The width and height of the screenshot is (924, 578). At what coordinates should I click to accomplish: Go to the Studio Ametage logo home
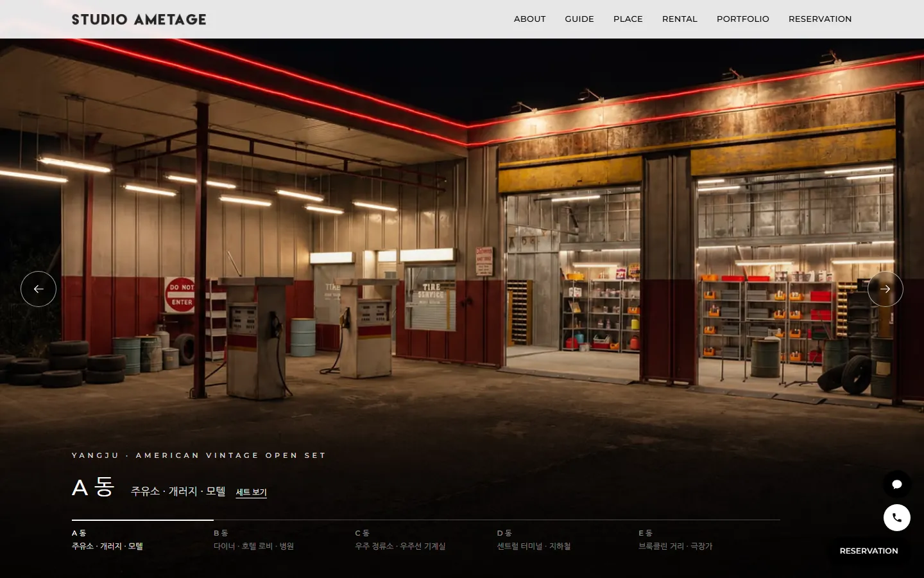point(139,19)
